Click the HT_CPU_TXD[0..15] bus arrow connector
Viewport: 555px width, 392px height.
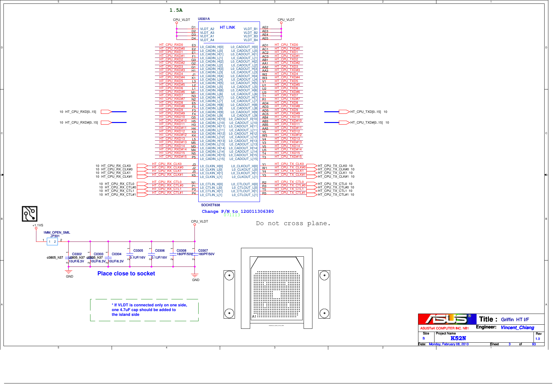coord(344,111)
